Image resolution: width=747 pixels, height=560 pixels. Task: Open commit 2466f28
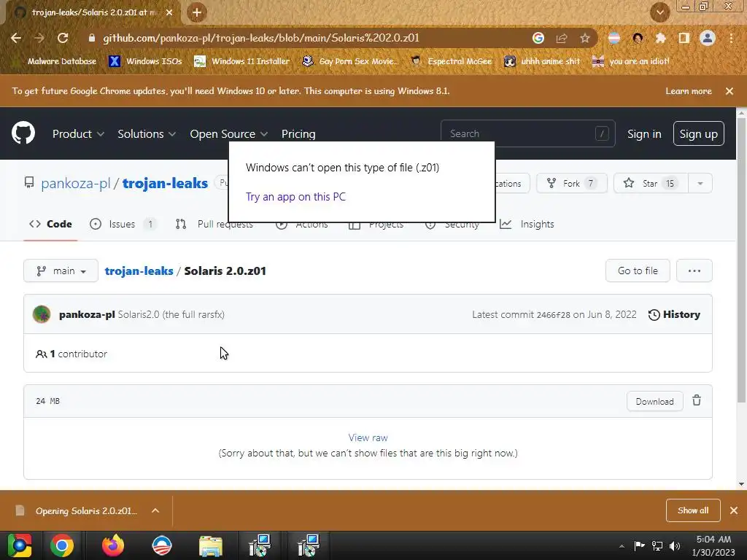(x=553, y=315)
